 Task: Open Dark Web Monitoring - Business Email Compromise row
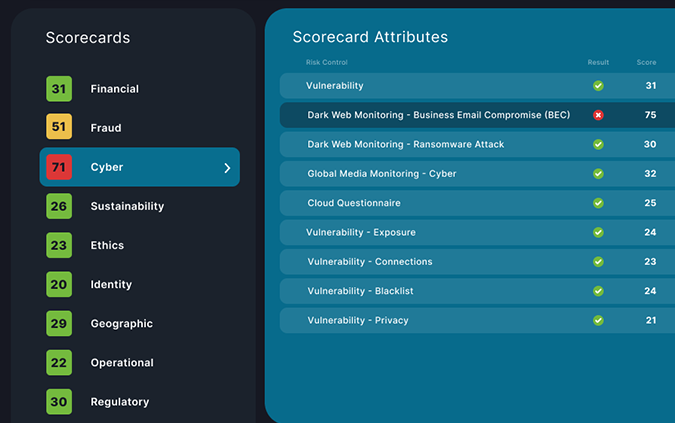click(x=438, y=115)
